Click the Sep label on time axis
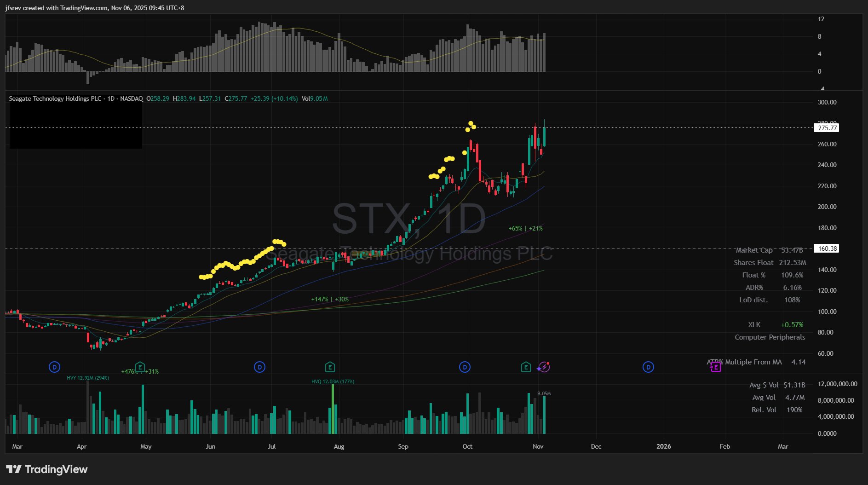 click(403, 447)
